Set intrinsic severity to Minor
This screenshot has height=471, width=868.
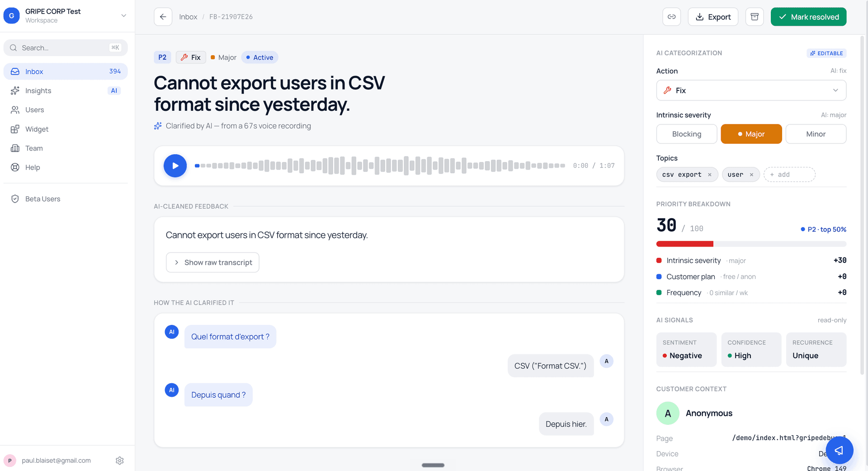tap(816, 134)
